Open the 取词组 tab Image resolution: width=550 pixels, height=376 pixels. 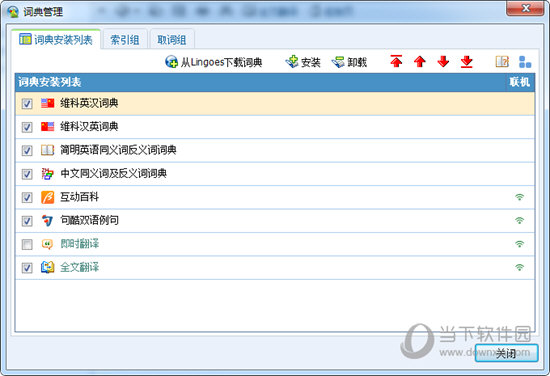(x=172, y=40)
